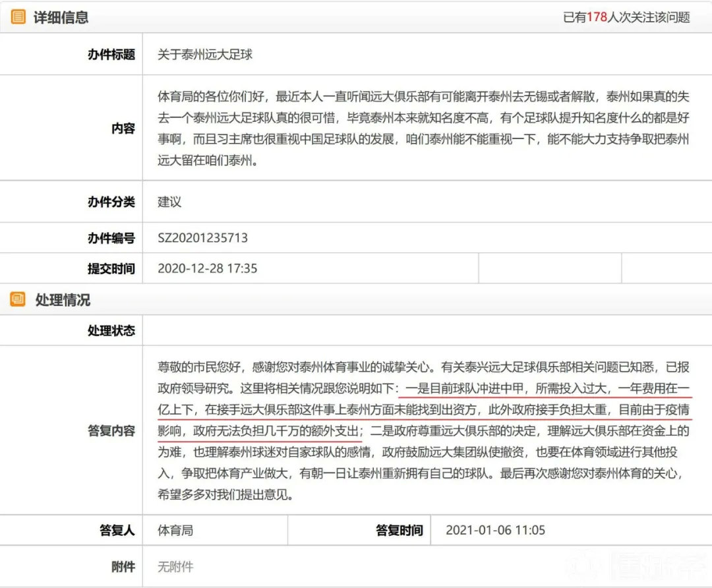This screenshot has height=588, width=712.
Task: Click the 办件编号 label
Action: click(x=111, y=238)
